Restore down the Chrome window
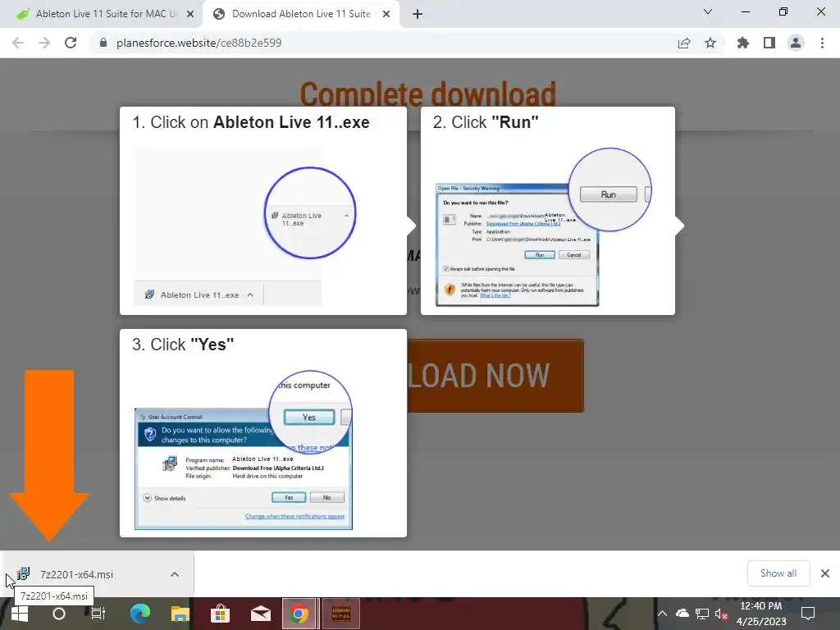Screen dimensions: 840x630 [783, 11]
